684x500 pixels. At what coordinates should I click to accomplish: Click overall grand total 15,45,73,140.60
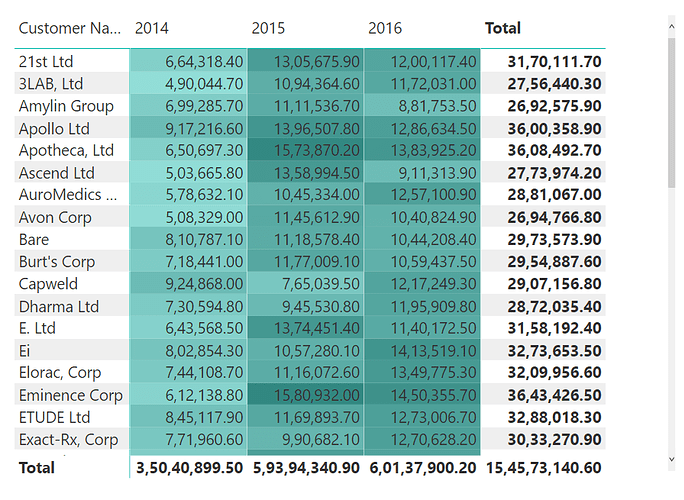(544, 468)
